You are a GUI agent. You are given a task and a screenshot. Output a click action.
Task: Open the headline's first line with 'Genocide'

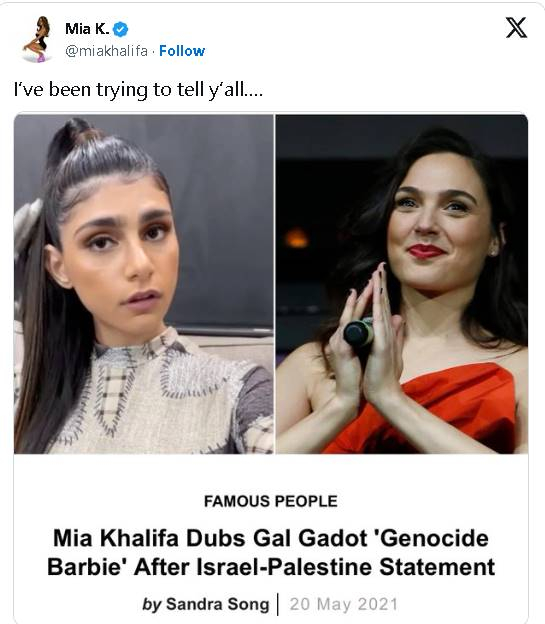[x=271, y=538]
